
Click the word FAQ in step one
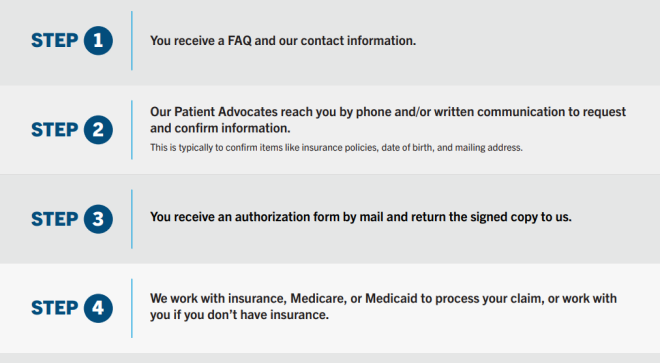coord(240,41)
